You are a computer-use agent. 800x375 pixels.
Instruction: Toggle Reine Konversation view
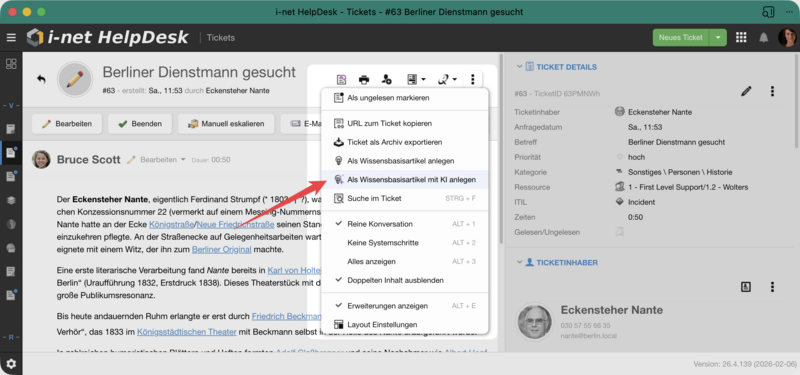(x=405, y=224)
